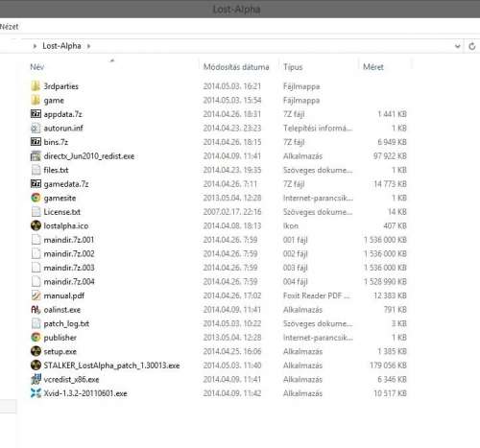Image resolution: width=480 pixels, height=448 pixels.
Task: Select the gamedata.7z archive icon
Action: (36, 184)
